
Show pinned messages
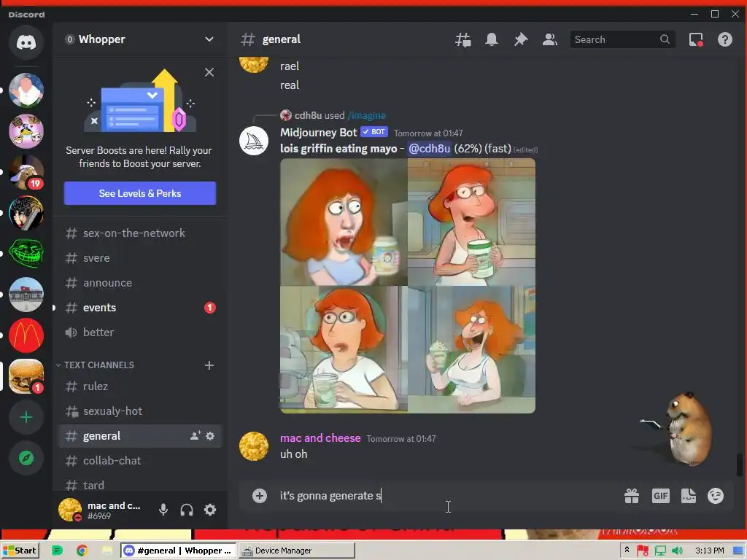(521, 39)
